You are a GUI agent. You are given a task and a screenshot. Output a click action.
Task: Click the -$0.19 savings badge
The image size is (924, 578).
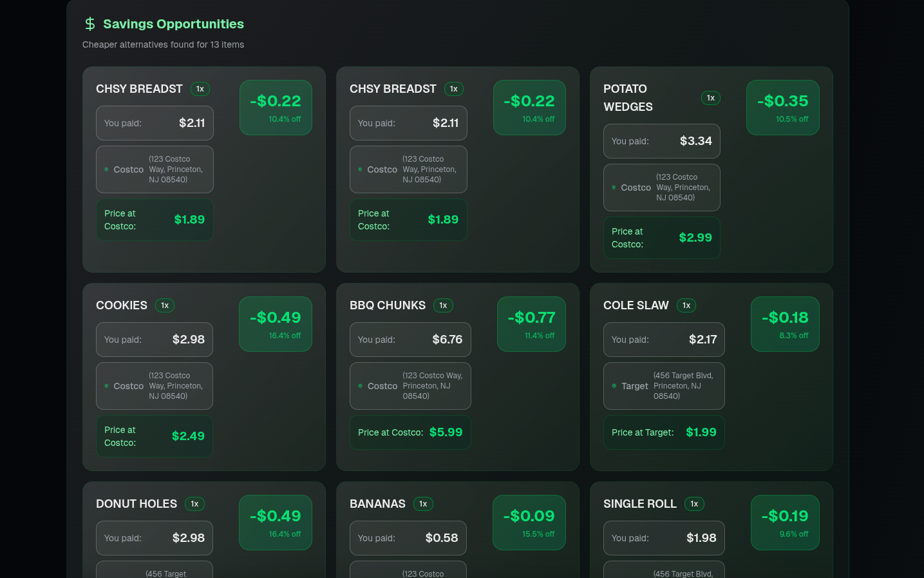[x=785, y=523]
